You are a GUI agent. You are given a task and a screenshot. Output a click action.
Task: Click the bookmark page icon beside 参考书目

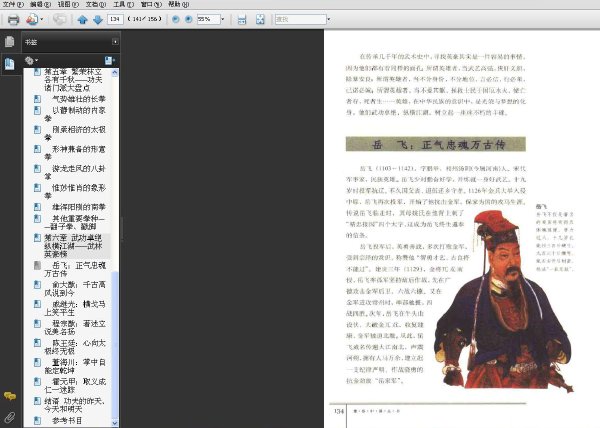(37, 420)
